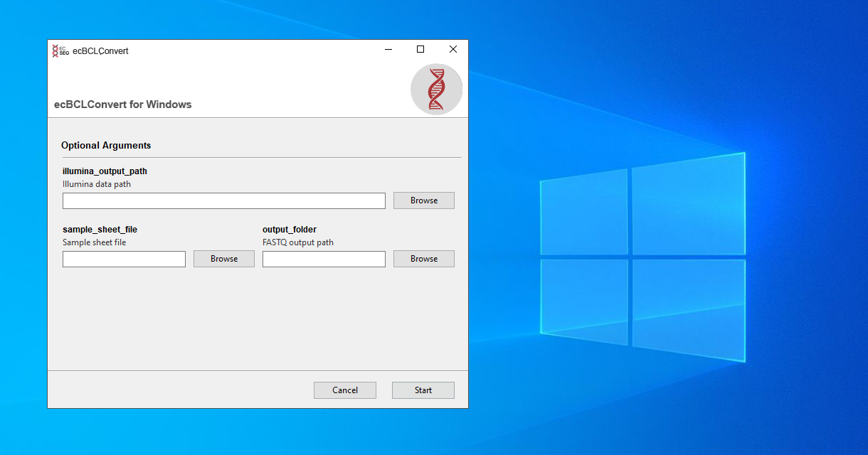
Task: Focus the Illumina data path input field
Action: tap(224, 200)
